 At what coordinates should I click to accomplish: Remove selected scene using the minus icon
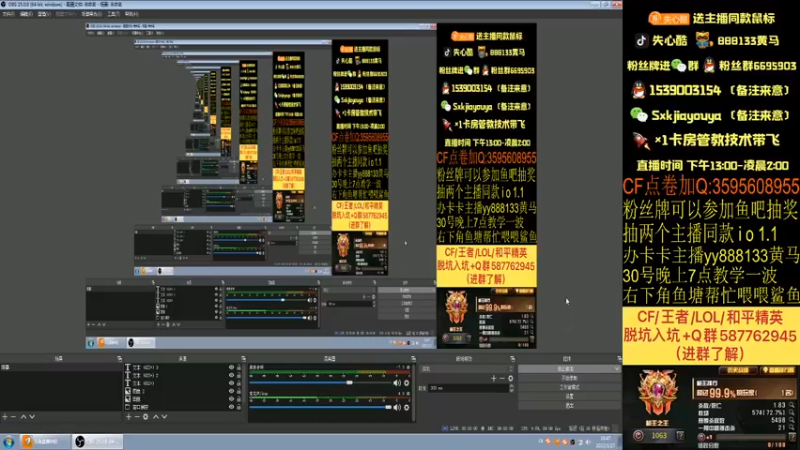click(14, 417)
